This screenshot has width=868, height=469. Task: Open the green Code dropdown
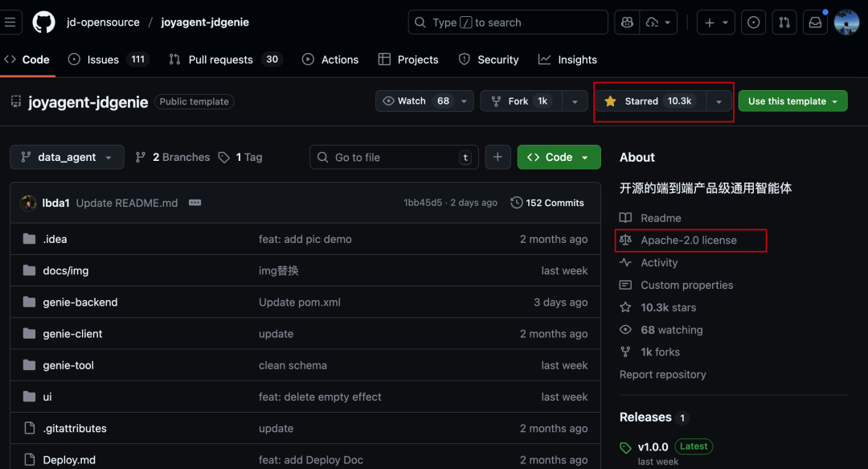coord(559,158)
